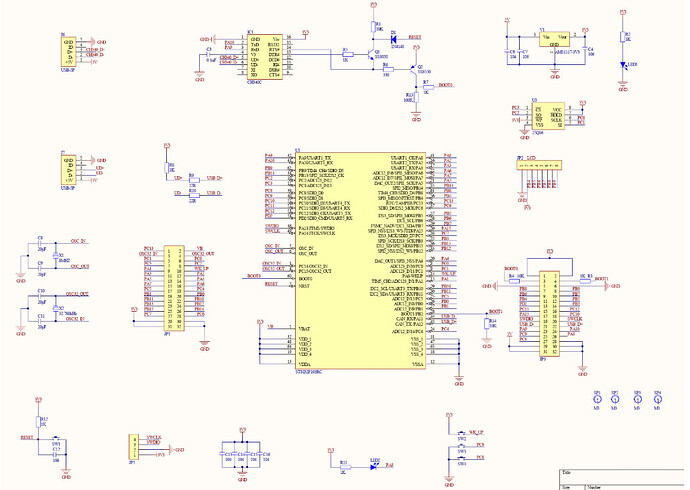The image size is (690, 490).
Task: Select capacitor C7 at regulator input
Action: [x=520, y=52]
